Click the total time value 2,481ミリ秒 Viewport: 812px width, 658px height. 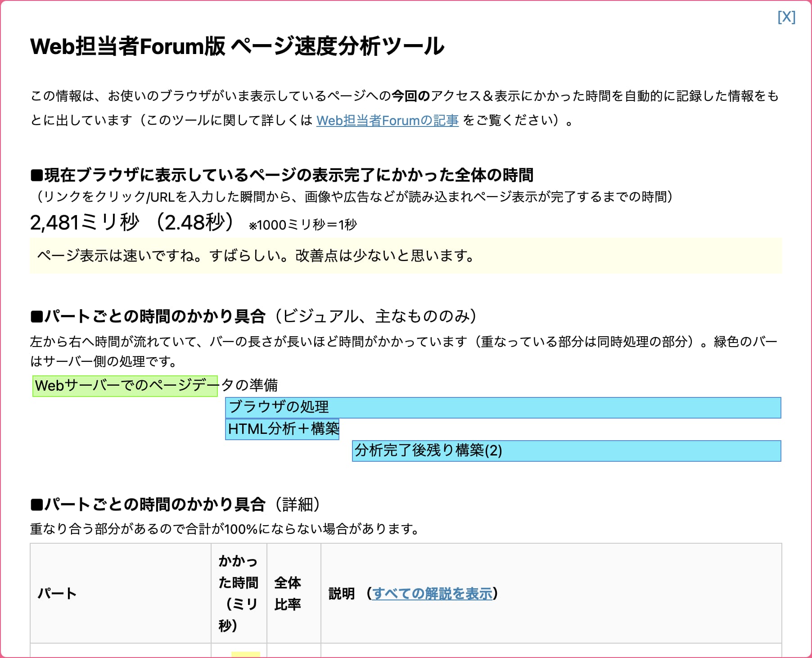click(x=85, y=222)
